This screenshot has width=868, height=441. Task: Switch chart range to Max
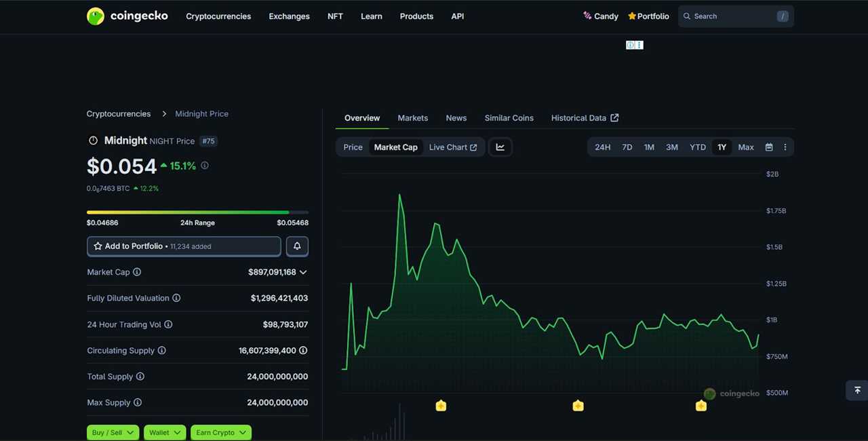(745, 147)
